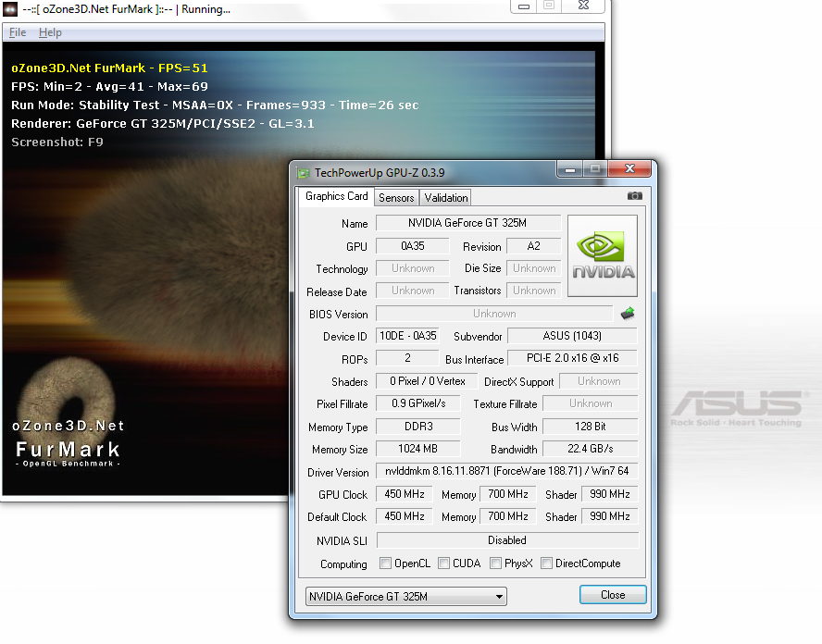822x644 pixels.
Task: Click the Transistors Unknown field
Action: pos(533,291)
